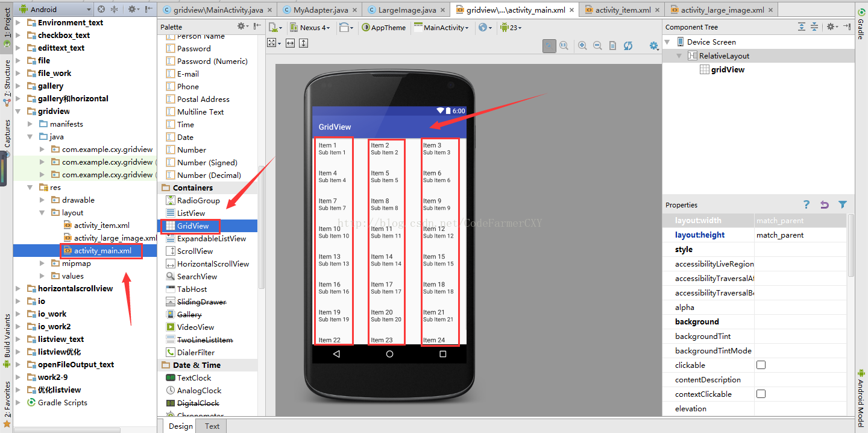Open Component Tree settings gear
Viewport: 868px width, 433px height.
click(832, 27)
